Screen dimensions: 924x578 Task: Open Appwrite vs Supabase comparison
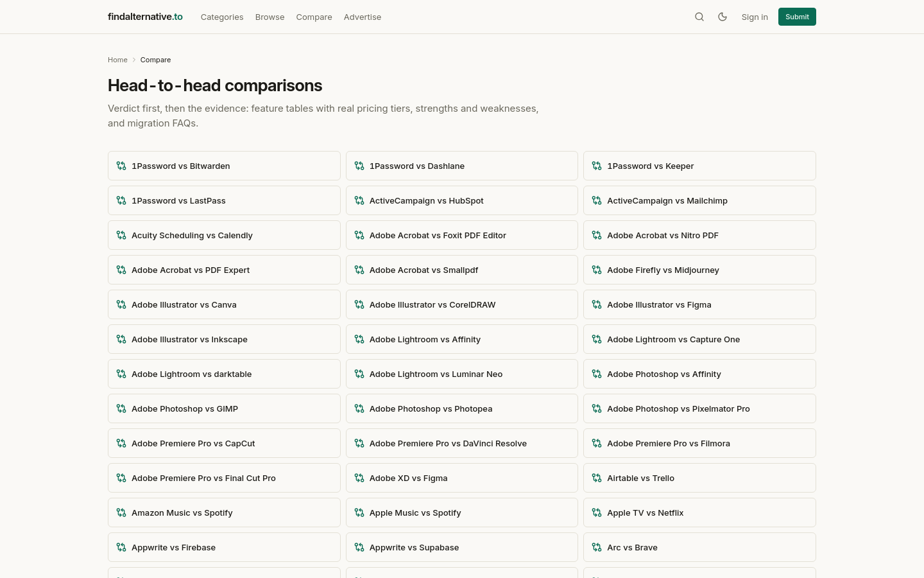462,547
